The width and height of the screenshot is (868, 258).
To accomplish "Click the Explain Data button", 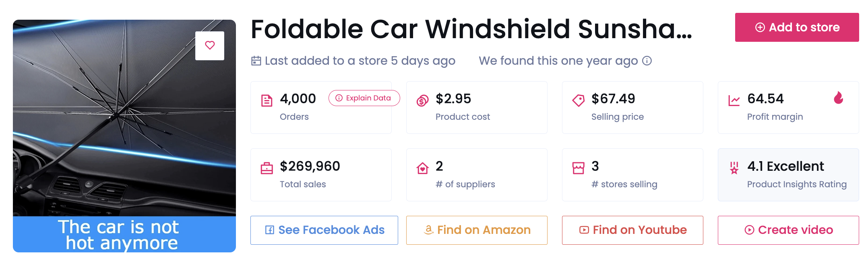I will pyautogui.click(x=364, y=98).
